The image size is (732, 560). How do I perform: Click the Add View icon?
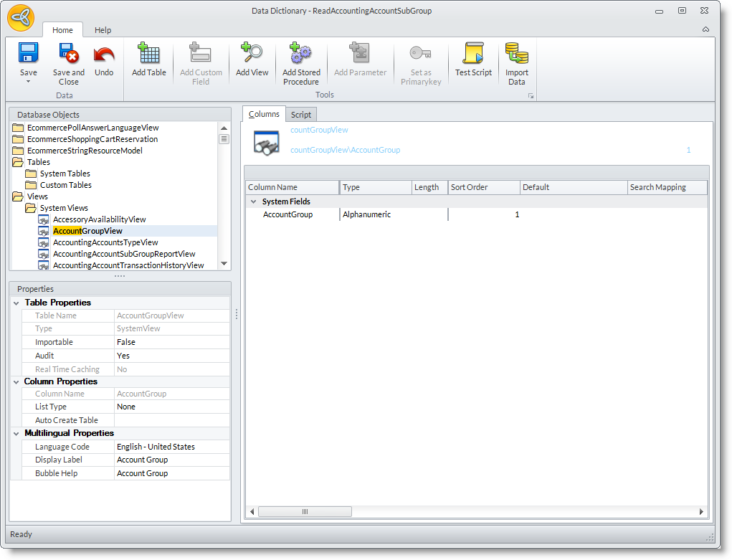[252, 54]
